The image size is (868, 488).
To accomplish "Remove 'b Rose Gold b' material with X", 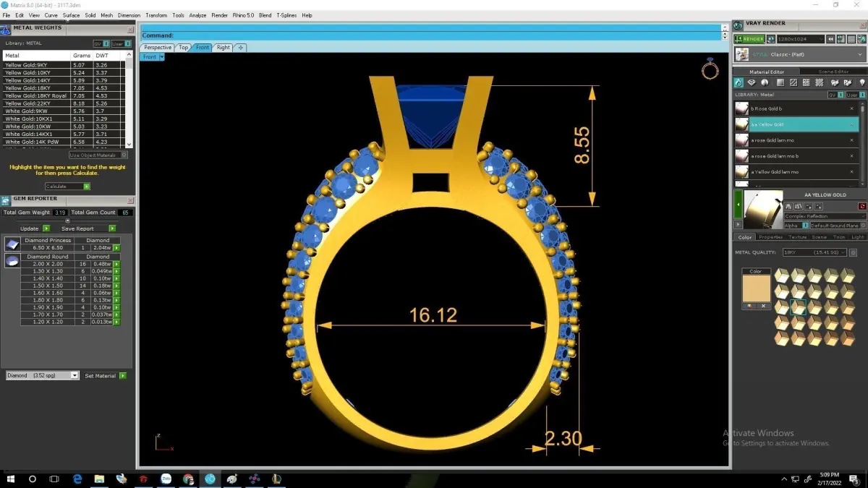I will 851,108.
